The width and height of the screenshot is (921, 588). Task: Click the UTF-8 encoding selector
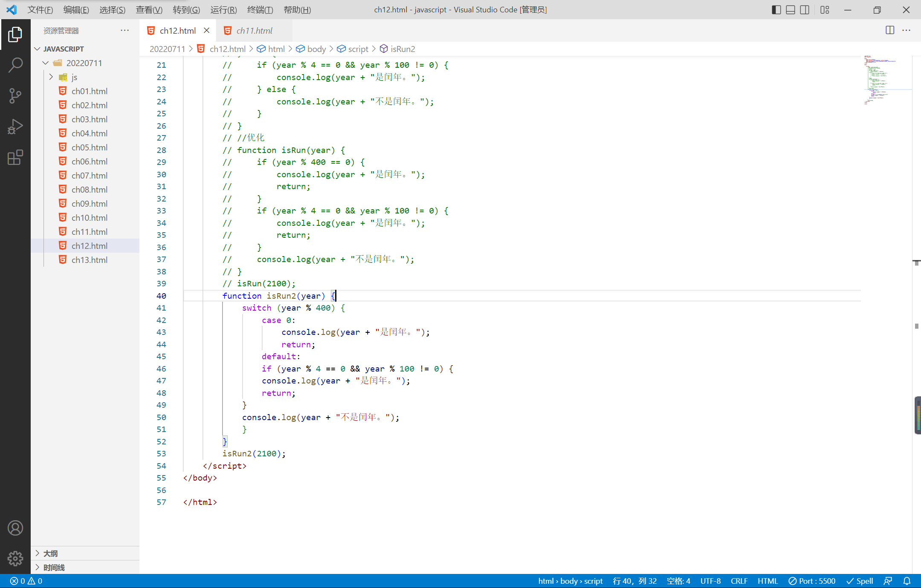(x=710, y=581)
